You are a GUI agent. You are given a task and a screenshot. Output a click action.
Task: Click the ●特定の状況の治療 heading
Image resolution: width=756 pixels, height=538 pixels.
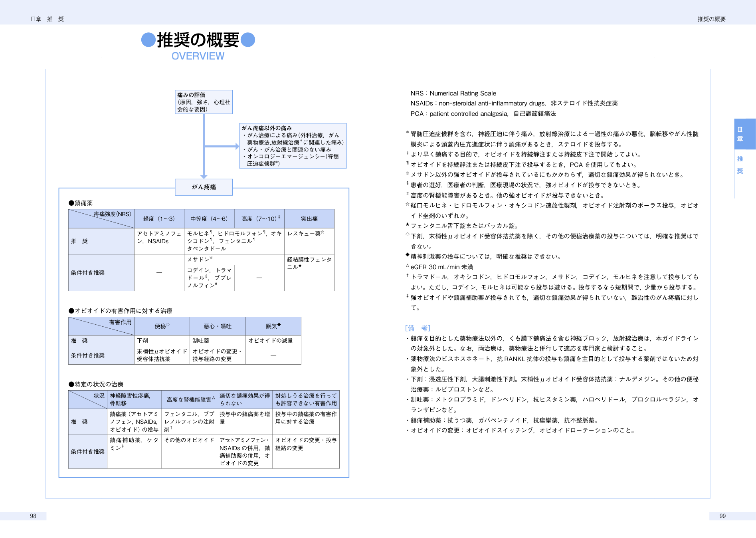pyautogui.click(x=96, y=384)
